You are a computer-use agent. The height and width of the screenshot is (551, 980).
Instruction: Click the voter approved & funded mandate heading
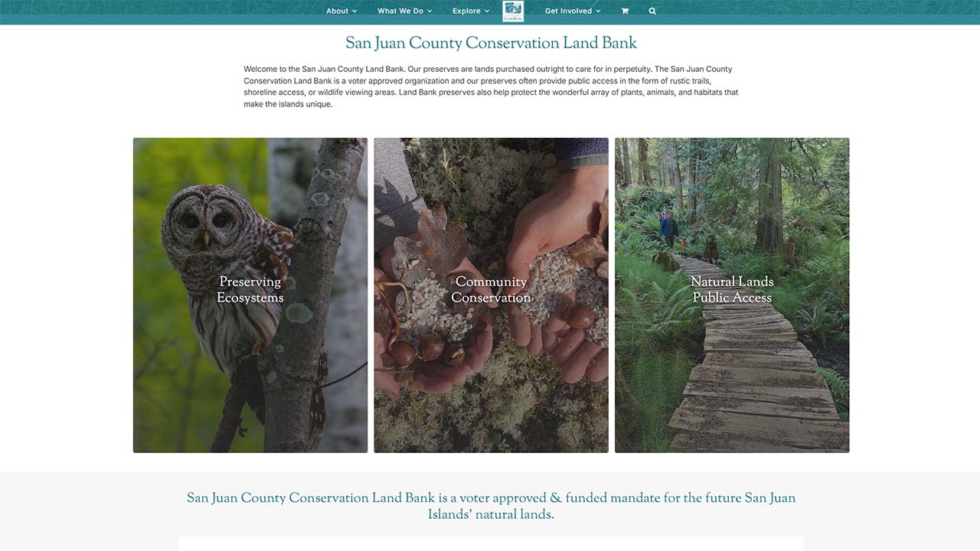[491, 507]
